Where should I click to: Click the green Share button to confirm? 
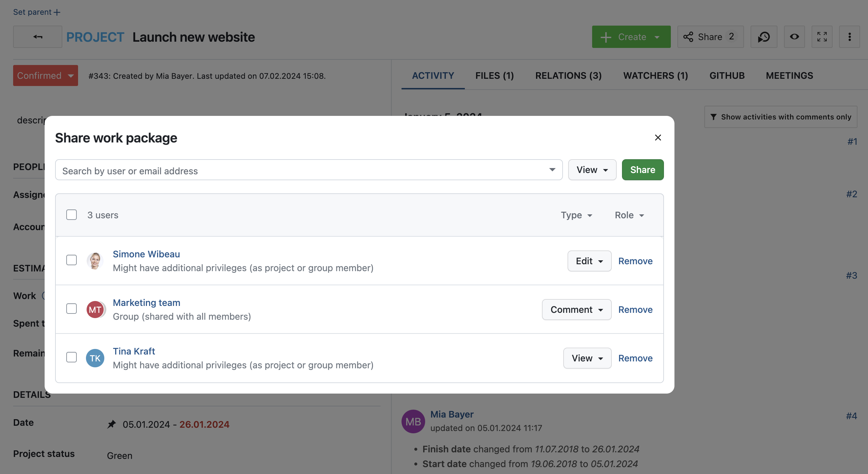click(643, 169)
